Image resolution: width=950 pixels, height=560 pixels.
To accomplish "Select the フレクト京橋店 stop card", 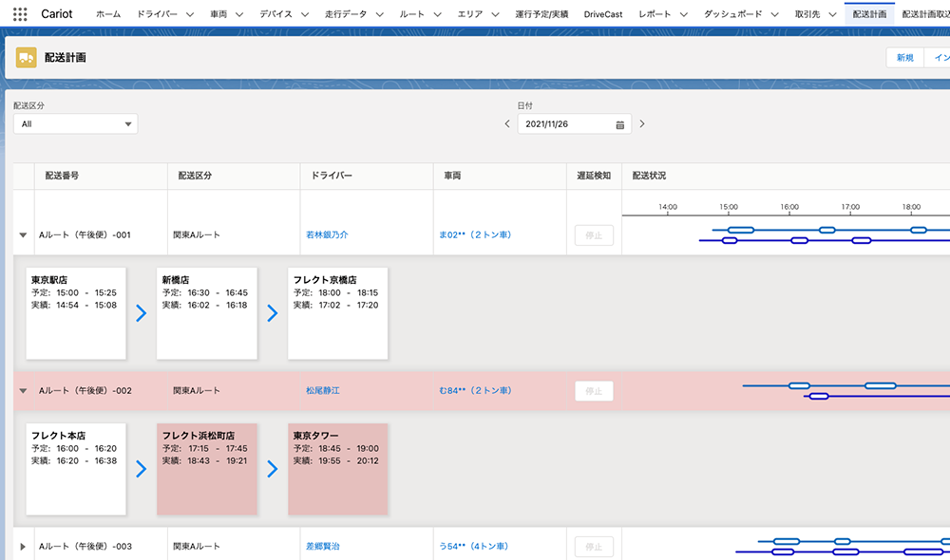I will point(337,313).
